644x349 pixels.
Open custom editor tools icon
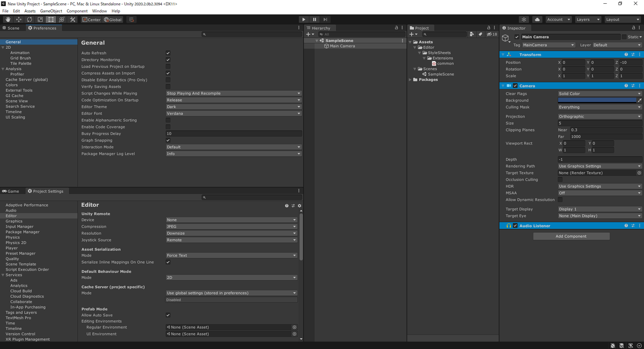click(72, 19)
